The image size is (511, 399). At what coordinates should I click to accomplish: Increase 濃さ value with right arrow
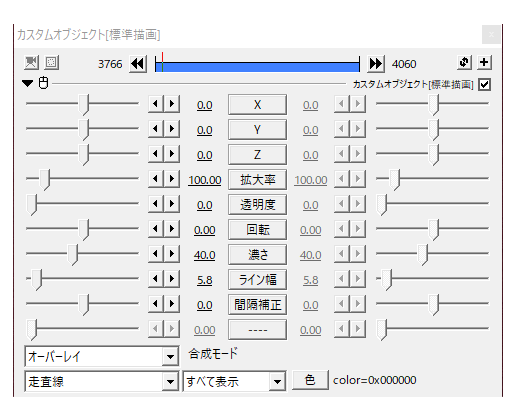coord(172,254)
